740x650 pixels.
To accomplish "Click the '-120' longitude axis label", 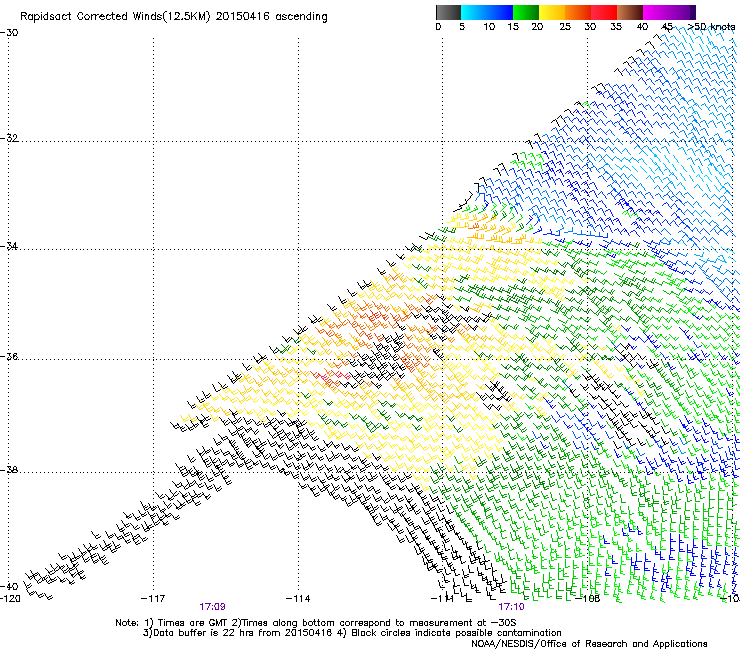I will [x=10, y=599].
